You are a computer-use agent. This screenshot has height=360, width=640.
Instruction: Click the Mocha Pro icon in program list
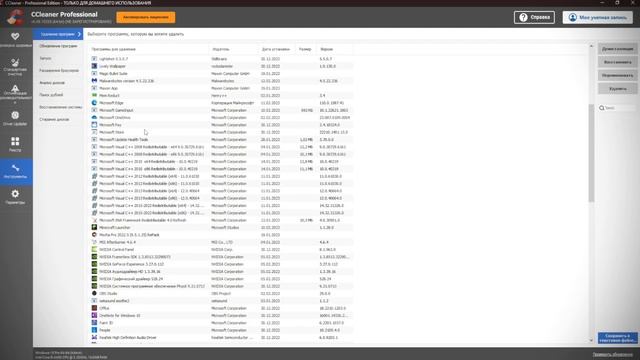[94, 235]
